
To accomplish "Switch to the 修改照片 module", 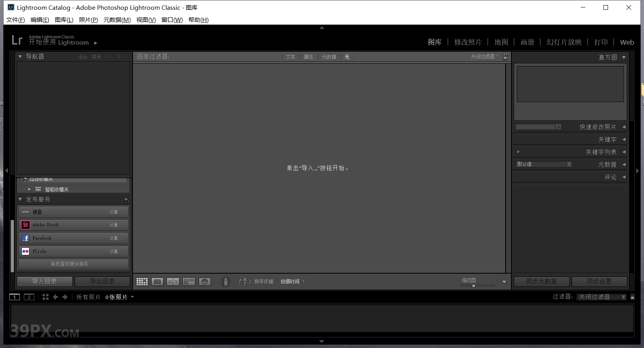I will point(468,42).
